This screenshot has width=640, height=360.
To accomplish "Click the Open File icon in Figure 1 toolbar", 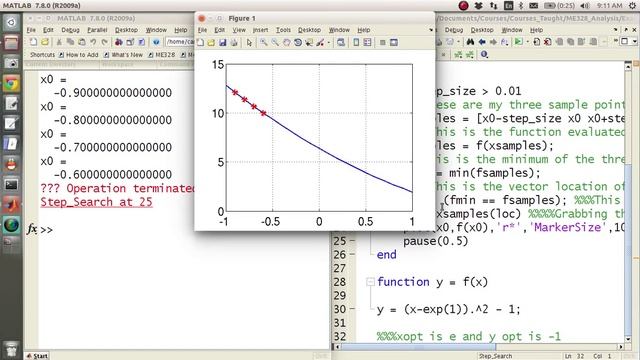I will pos(211,42).
